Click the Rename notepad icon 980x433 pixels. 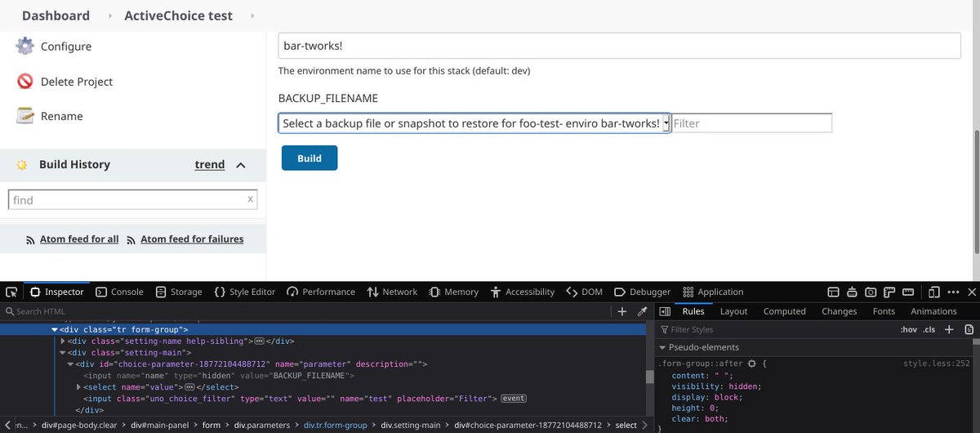[25, 116]
